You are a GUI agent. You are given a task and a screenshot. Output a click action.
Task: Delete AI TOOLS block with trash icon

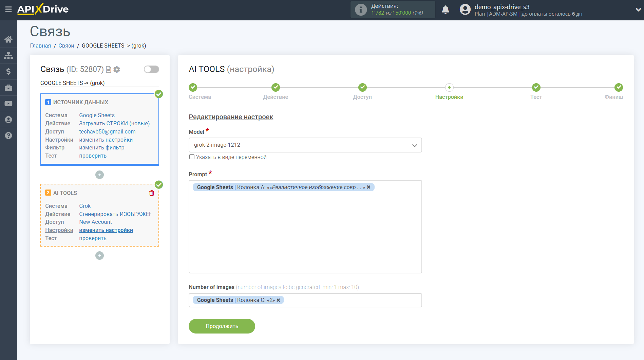pos(152,193)
